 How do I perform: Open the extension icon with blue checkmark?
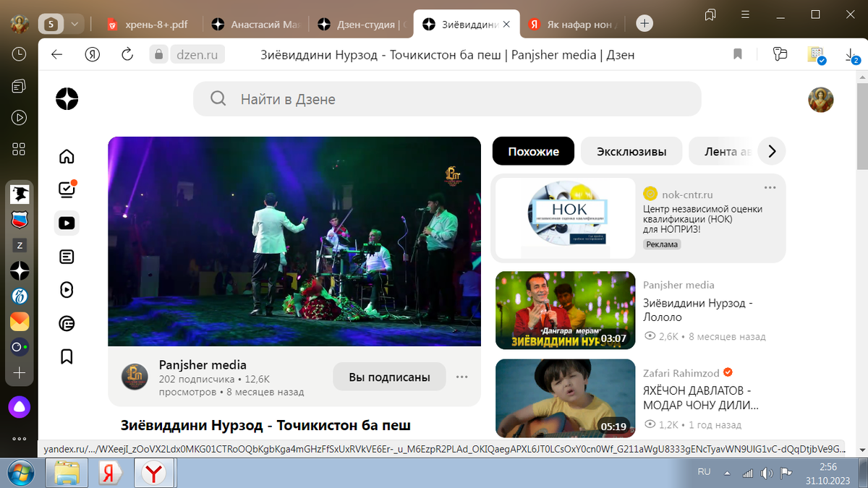point(817,56)
